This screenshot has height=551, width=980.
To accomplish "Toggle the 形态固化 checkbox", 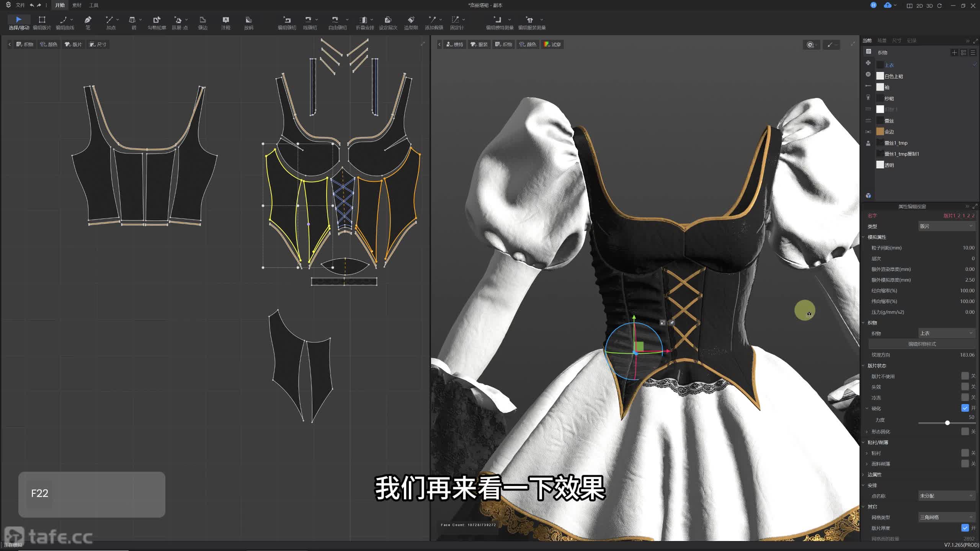I will click(x=965, y=432).
